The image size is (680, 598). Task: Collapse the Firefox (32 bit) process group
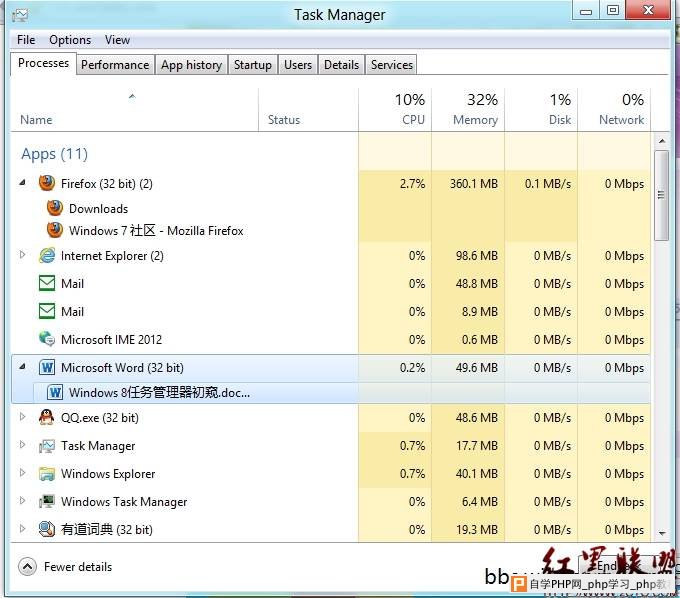click(23, 183)
